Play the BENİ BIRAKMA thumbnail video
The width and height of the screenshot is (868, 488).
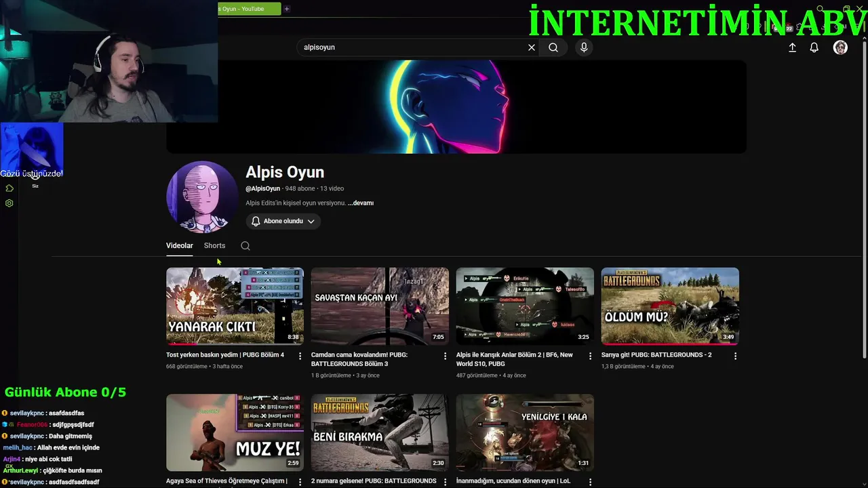380,432
